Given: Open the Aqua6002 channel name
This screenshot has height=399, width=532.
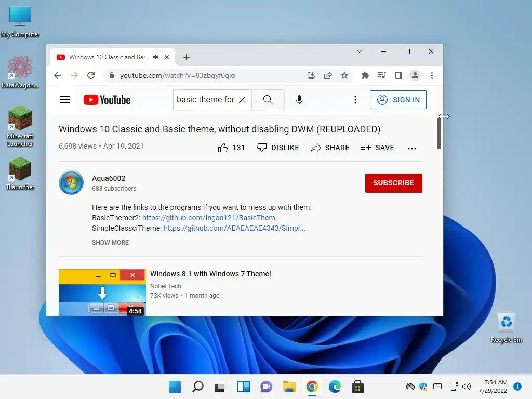Looking at the screenshot, I should click(109, 178).
